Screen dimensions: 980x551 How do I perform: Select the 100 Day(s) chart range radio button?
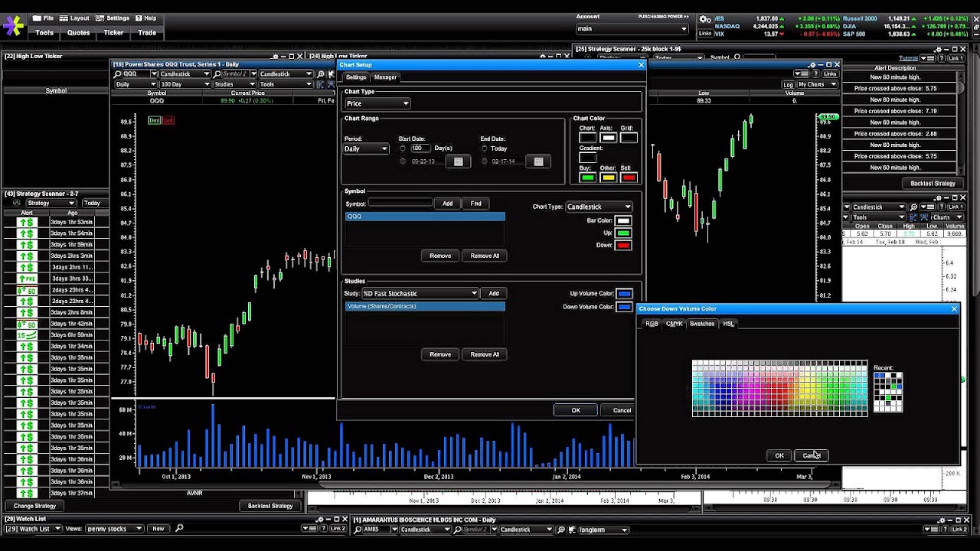coord(403,148)
